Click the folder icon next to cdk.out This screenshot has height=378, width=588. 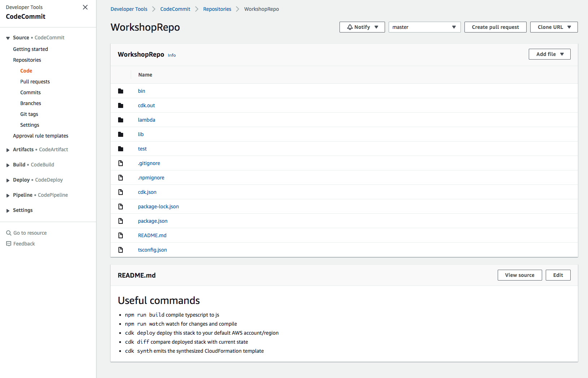click(x=121, y=105)
